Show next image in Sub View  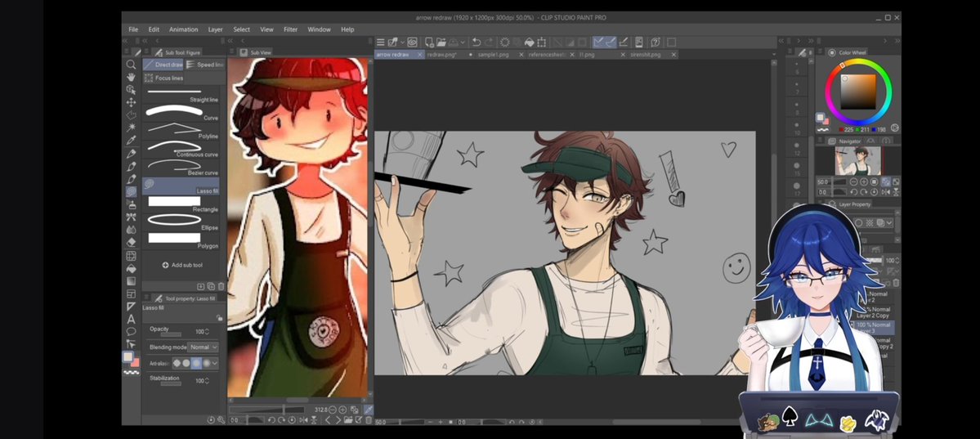point(338,420)
